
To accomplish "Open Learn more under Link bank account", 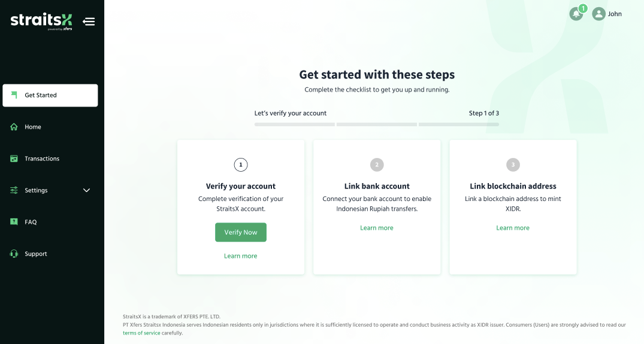I will tap(377, 228).
